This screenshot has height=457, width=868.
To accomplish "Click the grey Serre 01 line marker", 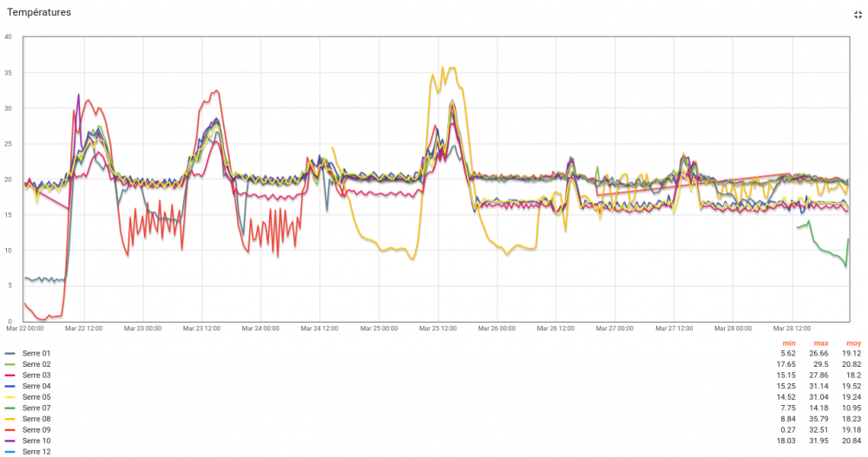I will (10, 354).
